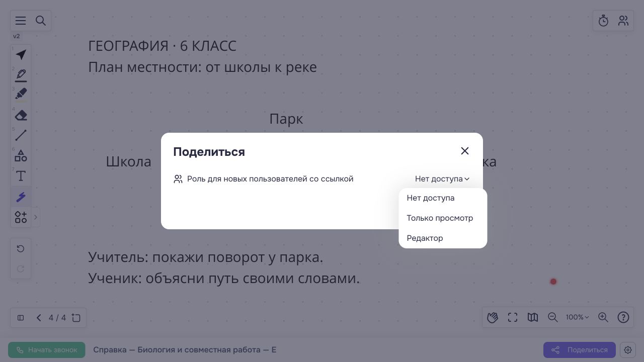Viewport: 644px width, 362px height.
Task: Open the hamburger main menu
Action: click(21, 21)
